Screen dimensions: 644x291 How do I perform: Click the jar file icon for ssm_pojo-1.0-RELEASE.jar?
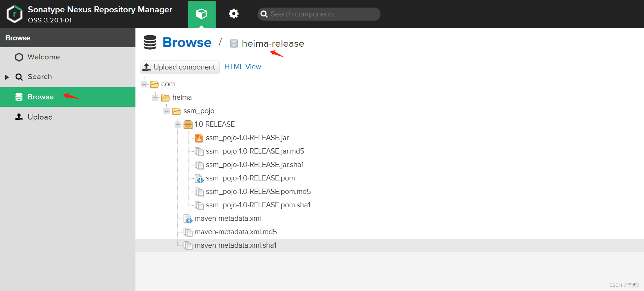coord(199,138)
